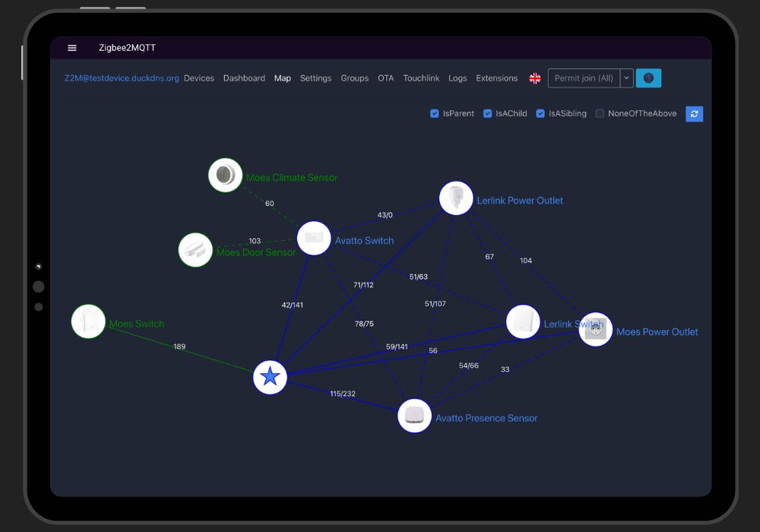Click the Avatto Switch device label
This screenshot has width=760, height=532.
[x=364, y=241]
